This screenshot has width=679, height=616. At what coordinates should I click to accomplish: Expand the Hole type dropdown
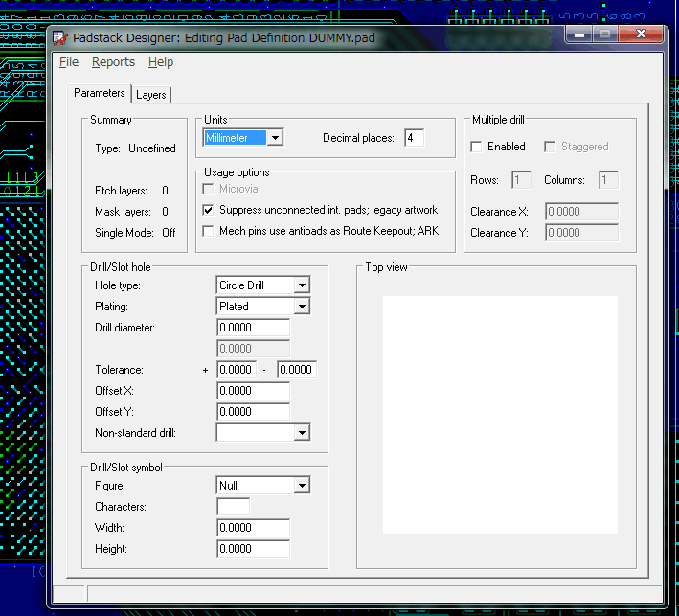pyautogui.click(x=302, y=285)
